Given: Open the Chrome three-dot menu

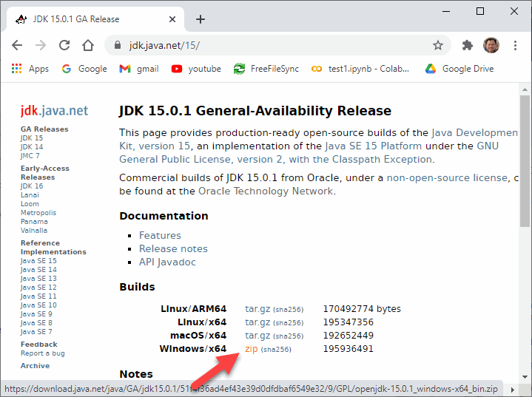Looking at the screenshot, I should pos(515,45).
